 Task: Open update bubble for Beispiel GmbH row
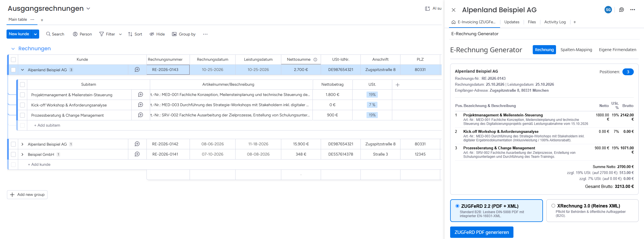(137, 154)
